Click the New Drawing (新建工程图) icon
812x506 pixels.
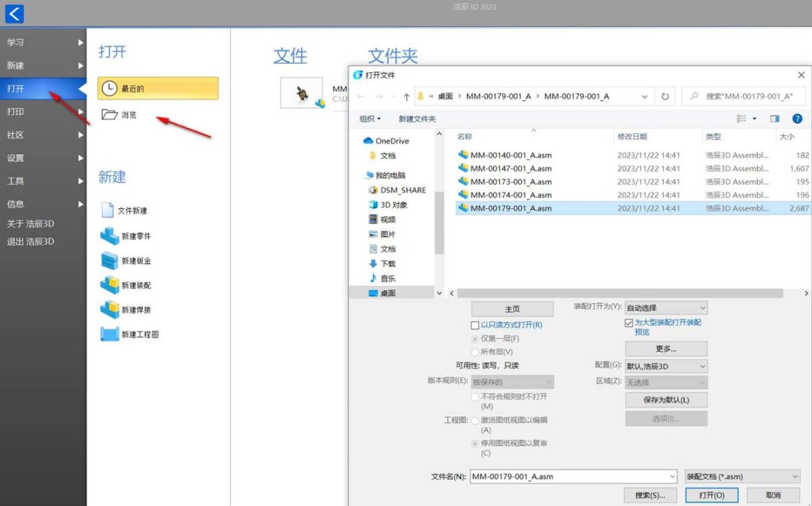click(x=110, y=335)
